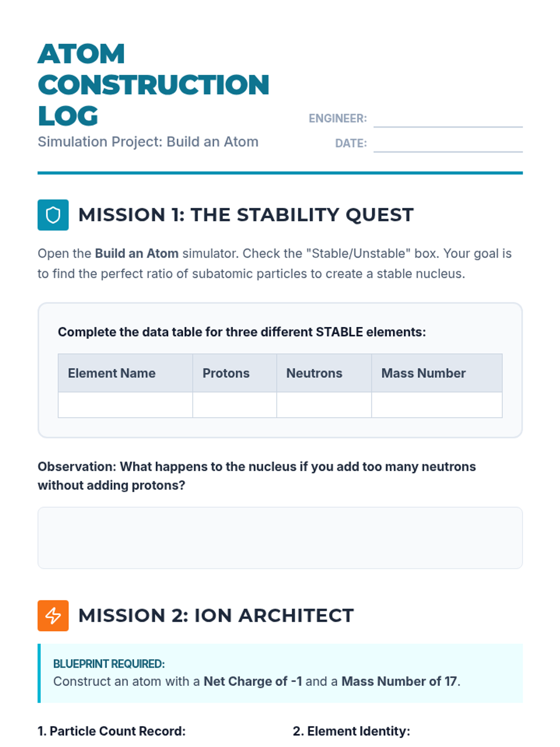Select the Atom Construction Log title
This screenshot has width=560, height=747.
click(154, 85)
